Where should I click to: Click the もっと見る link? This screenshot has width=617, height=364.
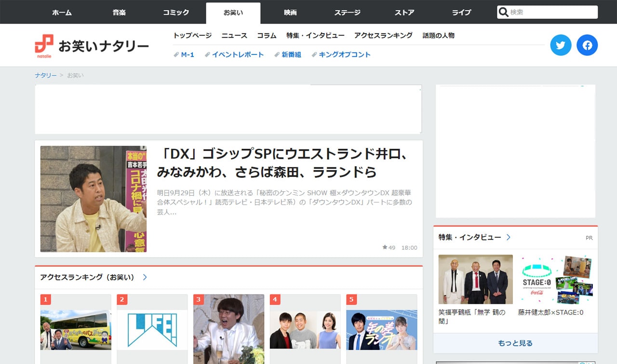(x=515, y=343)
